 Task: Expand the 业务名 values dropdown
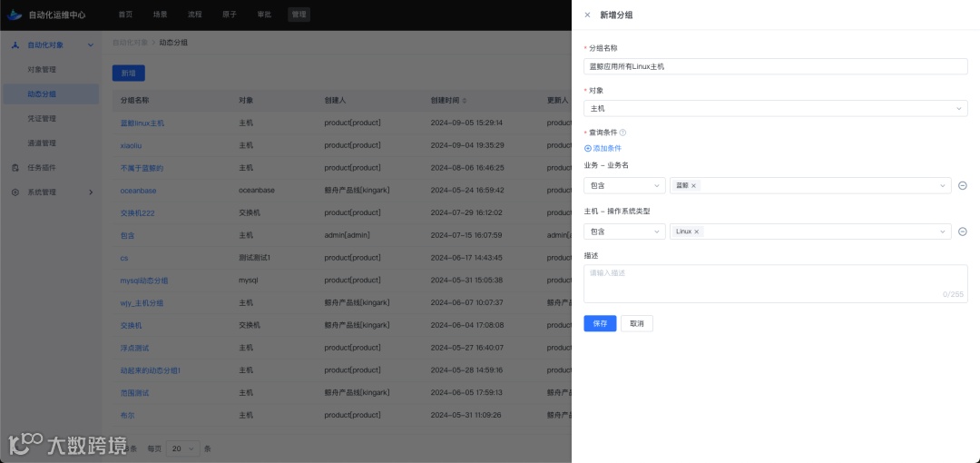tap(943, 186)
